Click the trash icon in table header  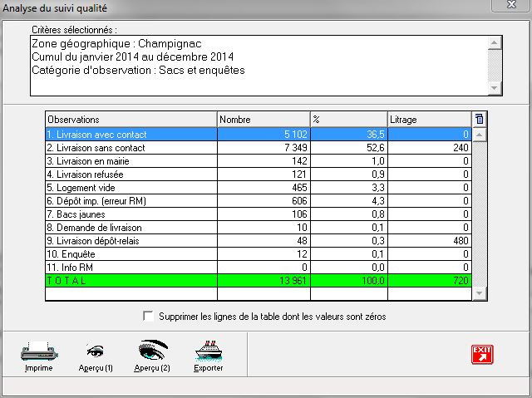pyautogui.click(x=479, y=119)
